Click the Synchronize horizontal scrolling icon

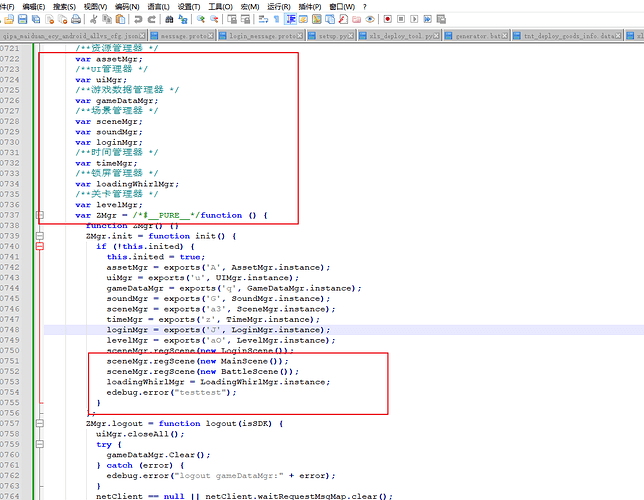245,19
